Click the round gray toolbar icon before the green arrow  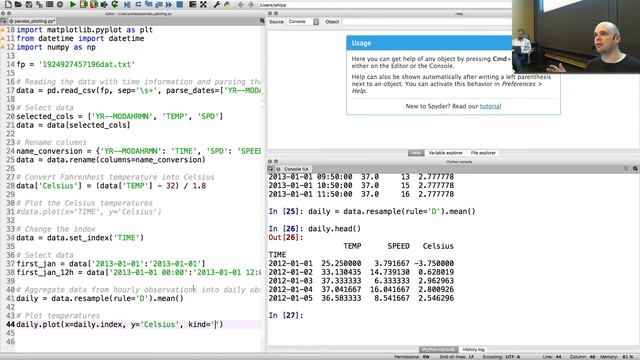60,4
